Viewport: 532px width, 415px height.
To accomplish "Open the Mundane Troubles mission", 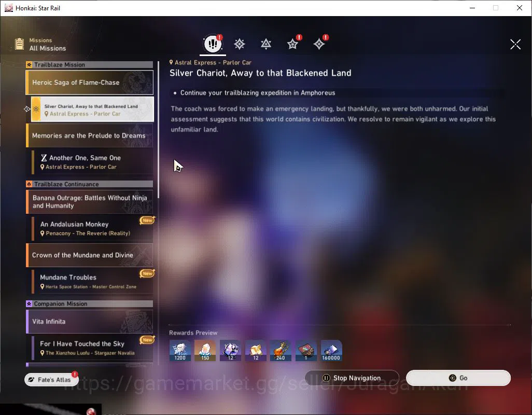I will click(92, 282).
